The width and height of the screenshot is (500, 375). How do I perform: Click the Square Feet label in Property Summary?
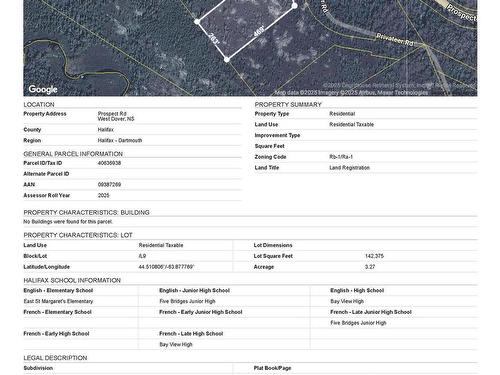[269, 146]
